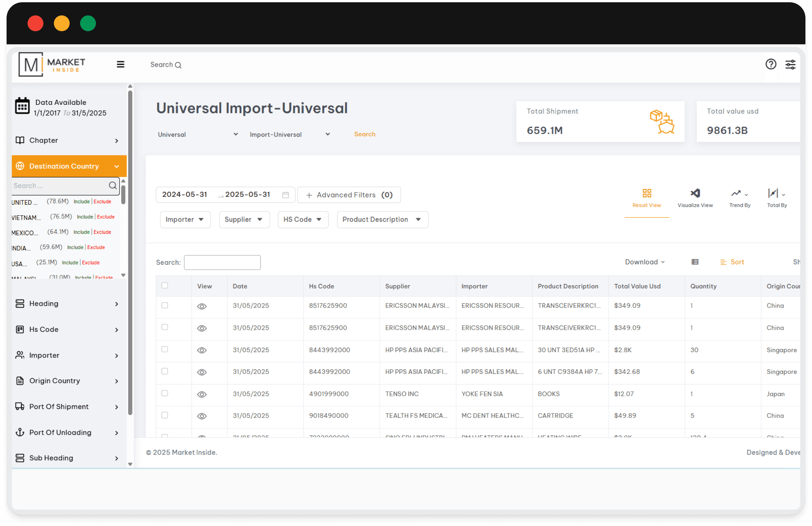Select the Total By option

click(x=776, y=197)
